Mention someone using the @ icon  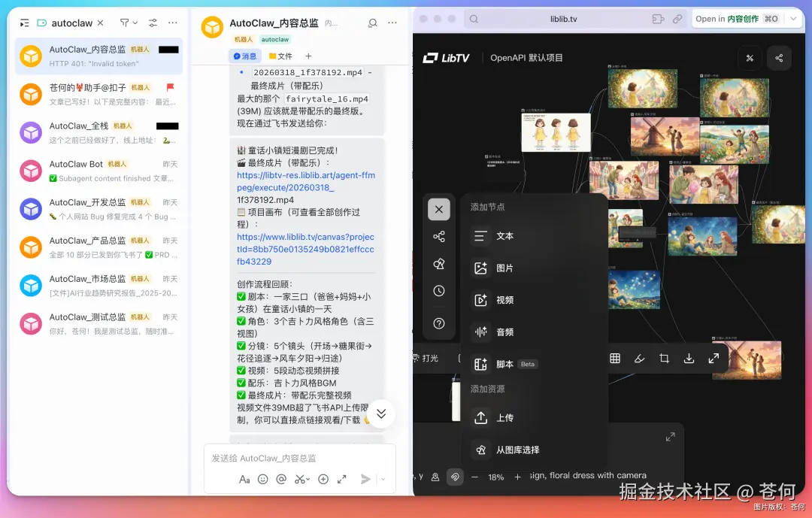282,479
